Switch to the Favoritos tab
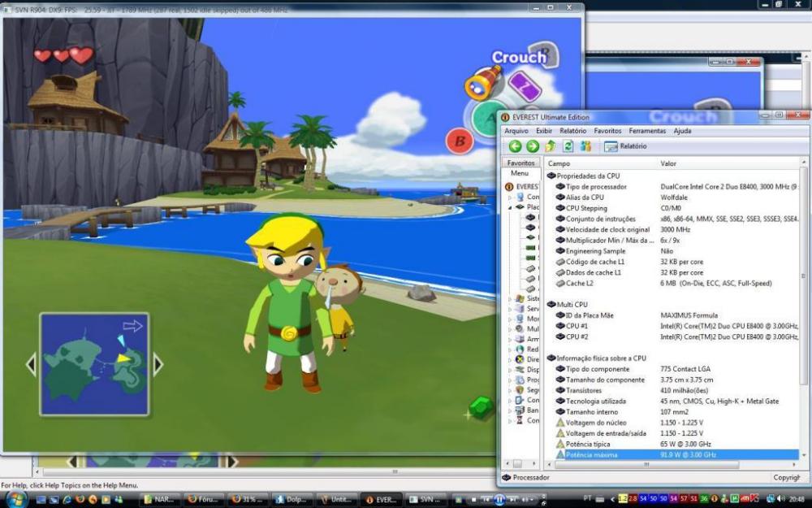812x508 pixels. (520, 163)
